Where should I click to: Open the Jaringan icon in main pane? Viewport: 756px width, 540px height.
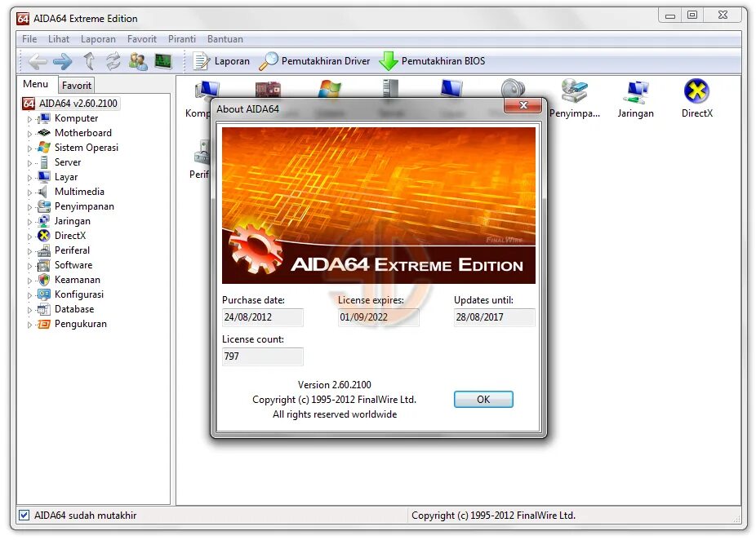[x=635, y=99]
